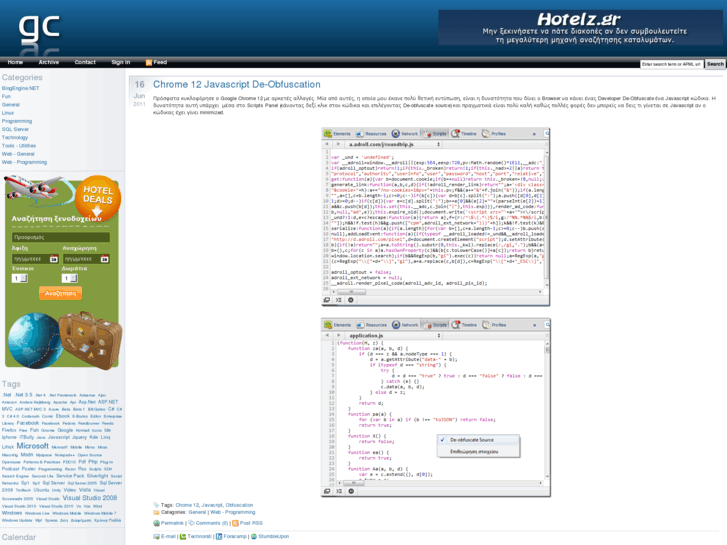Screen dimensions: 727x545
Task: Choose the second context menu entry under De-obfuscate
Action: coord(478,452)
